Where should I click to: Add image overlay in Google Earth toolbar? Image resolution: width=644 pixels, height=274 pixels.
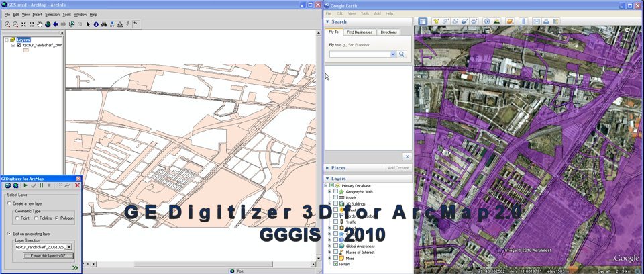464,21
